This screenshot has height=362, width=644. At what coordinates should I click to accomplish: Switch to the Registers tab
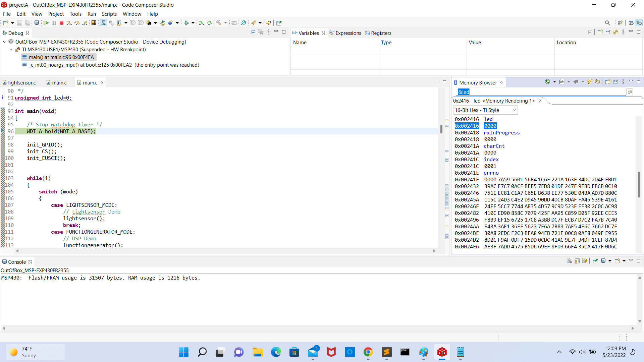coord(378,33)
